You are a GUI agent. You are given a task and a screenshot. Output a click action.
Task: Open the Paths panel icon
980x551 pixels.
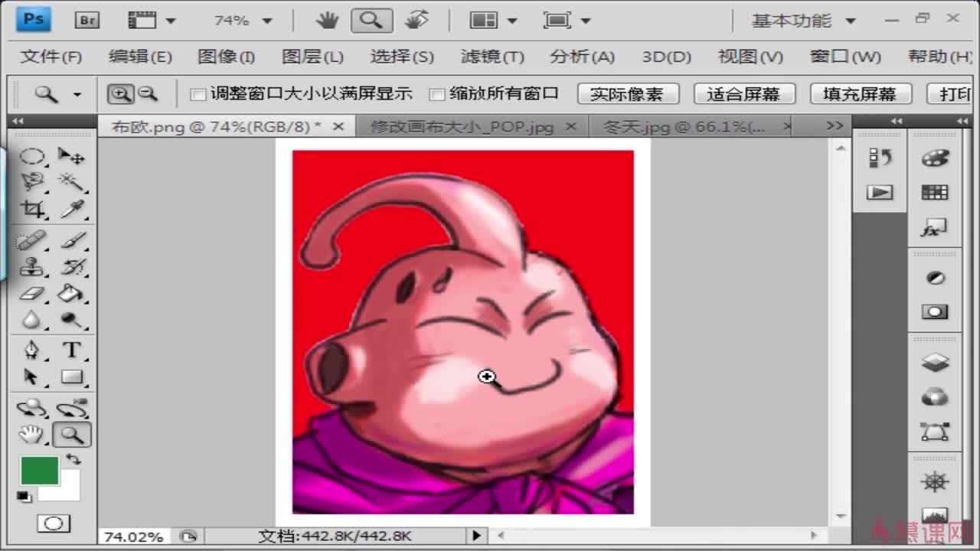pos(935,432)
